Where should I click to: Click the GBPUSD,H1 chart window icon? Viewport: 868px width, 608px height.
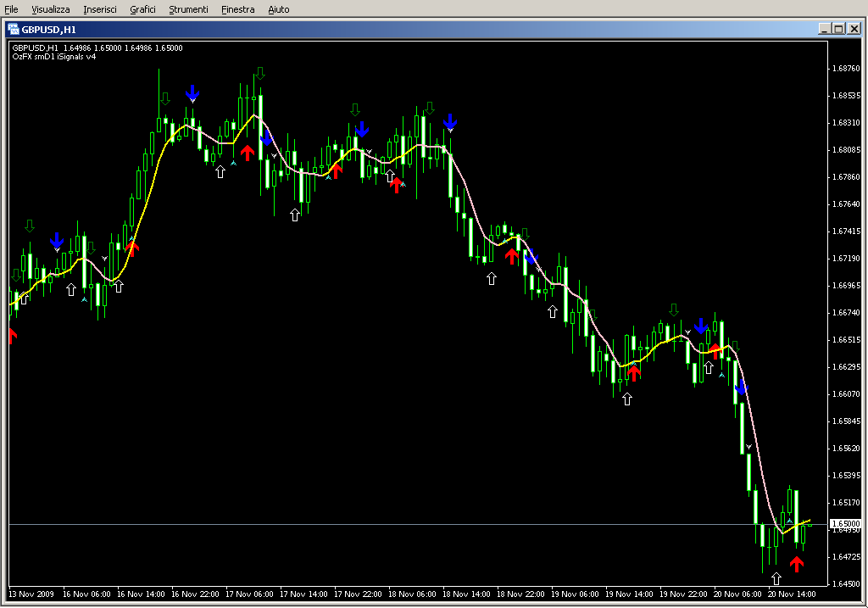pos(14,29)
